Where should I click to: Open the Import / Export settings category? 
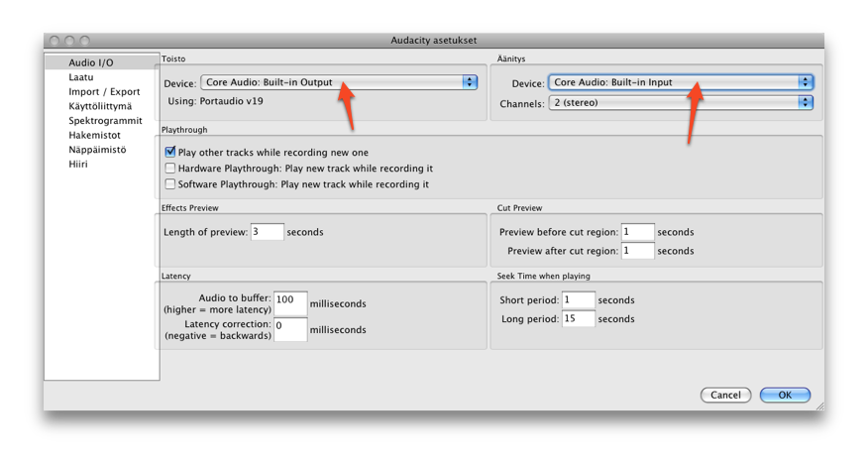click(x=104, y=91)
